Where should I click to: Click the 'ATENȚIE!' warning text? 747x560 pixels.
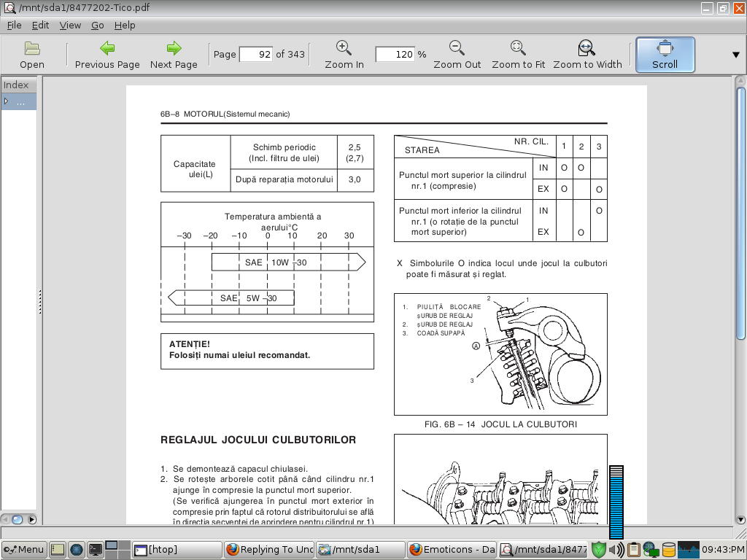click(190, 344)
